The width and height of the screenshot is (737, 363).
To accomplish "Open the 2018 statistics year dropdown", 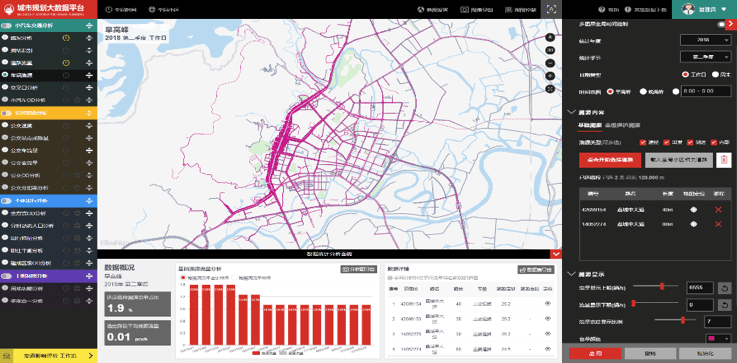I will 706,40.
